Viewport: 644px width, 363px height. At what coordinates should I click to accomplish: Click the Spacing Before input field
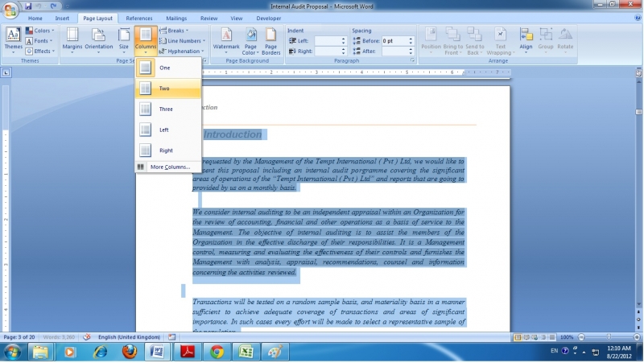pos(394,41)
